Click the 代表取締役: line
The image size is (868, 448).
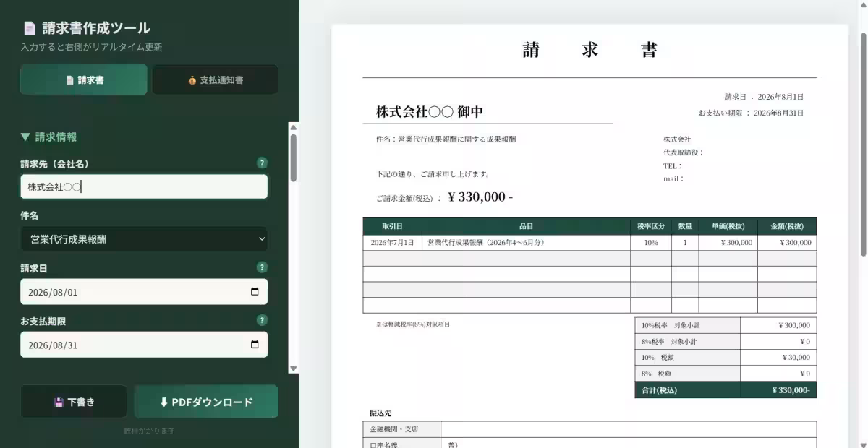pos(684,152)
